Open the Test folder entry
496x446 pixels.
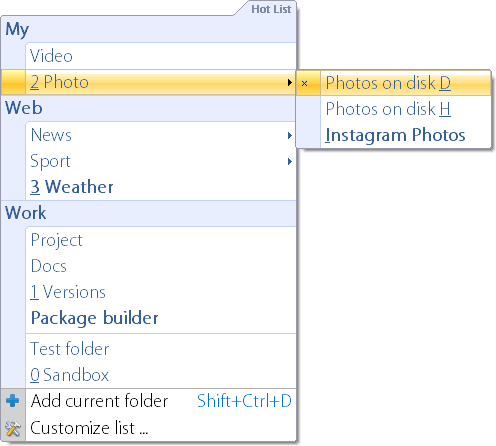tap(161, 349)
